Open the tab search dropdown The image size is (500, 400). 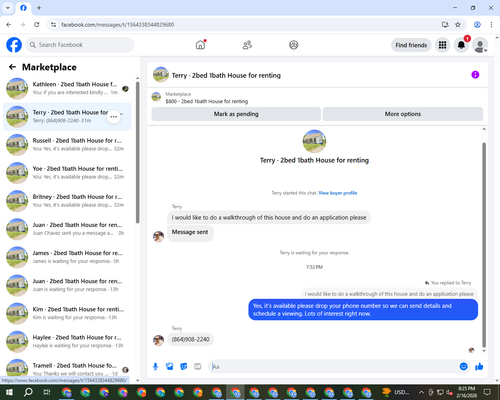(8, 8)
